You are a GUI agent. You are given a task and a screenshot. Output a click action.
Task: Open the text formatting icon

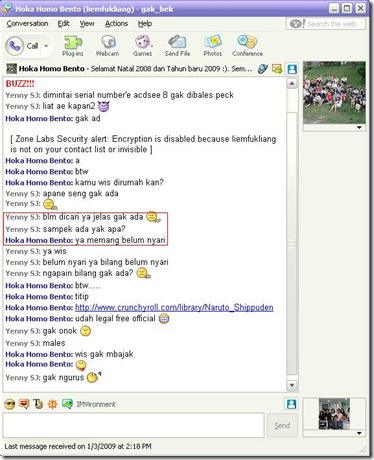[38, 404]
